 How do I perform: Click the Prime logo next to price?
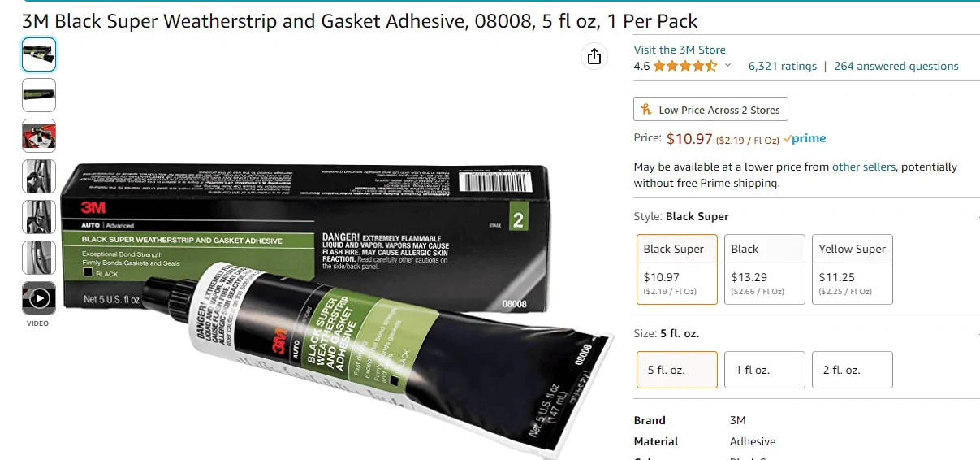[x=805, y=139]
